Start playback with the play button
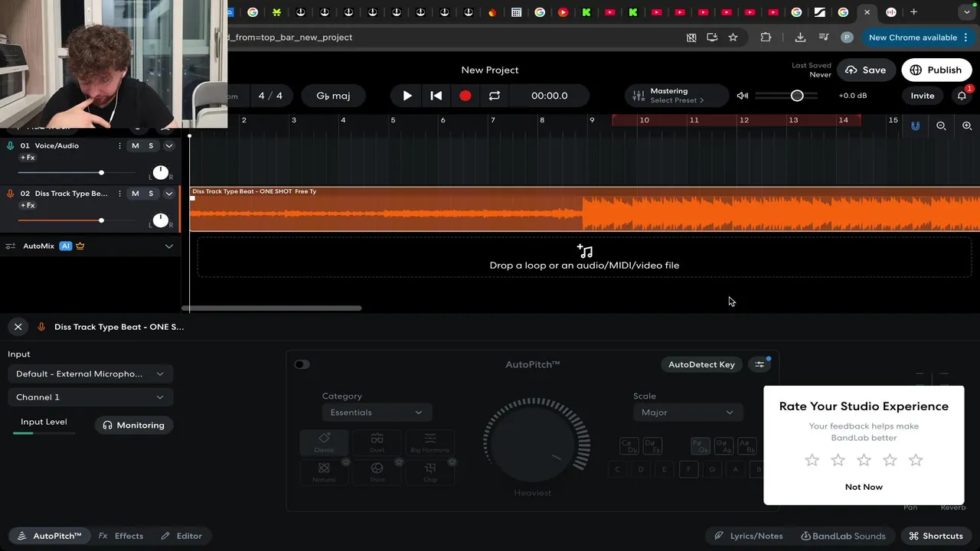 [x=407, y=96]
